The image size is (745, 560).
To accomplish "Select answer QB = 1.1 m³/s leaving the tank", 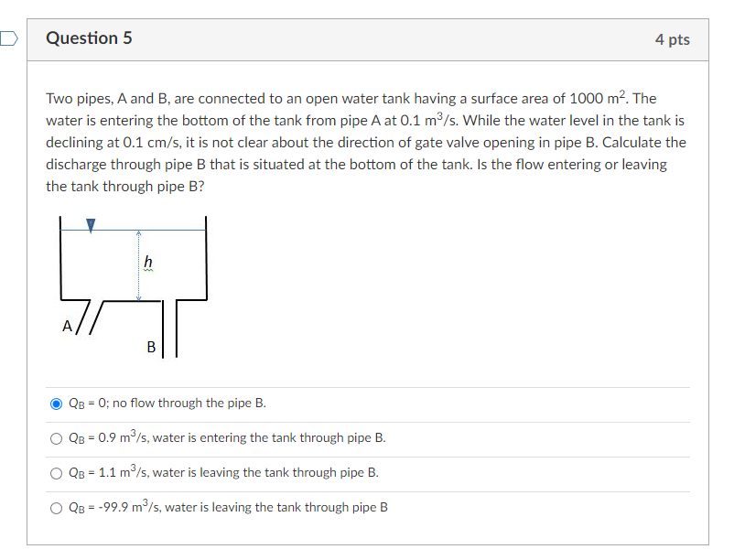I will [55, 472].
